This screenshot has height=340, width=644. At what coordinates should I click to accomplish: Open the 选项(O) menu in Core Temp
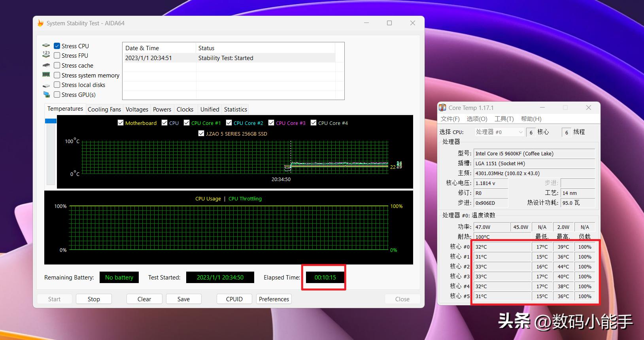[477, 119]
